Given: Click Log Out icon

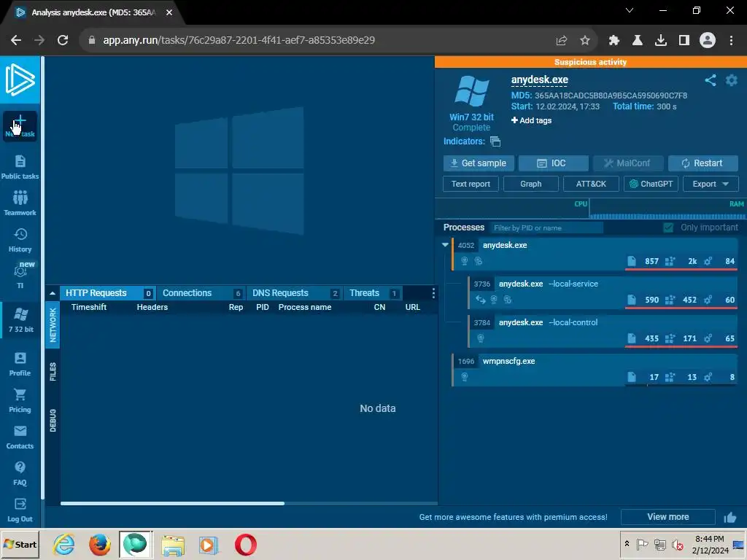Looking at the screenshot, I should 20,510.
